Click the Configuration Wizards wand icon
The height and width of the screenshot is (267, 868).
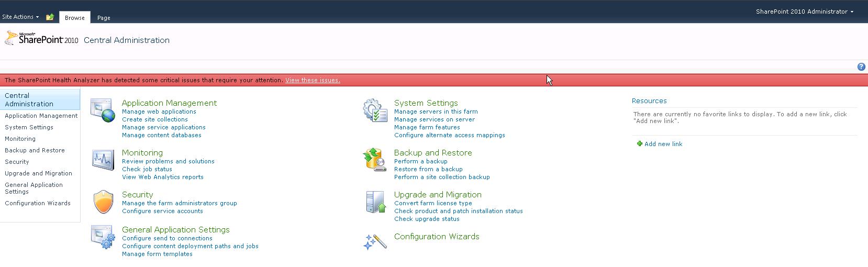(x=375, y=241)
